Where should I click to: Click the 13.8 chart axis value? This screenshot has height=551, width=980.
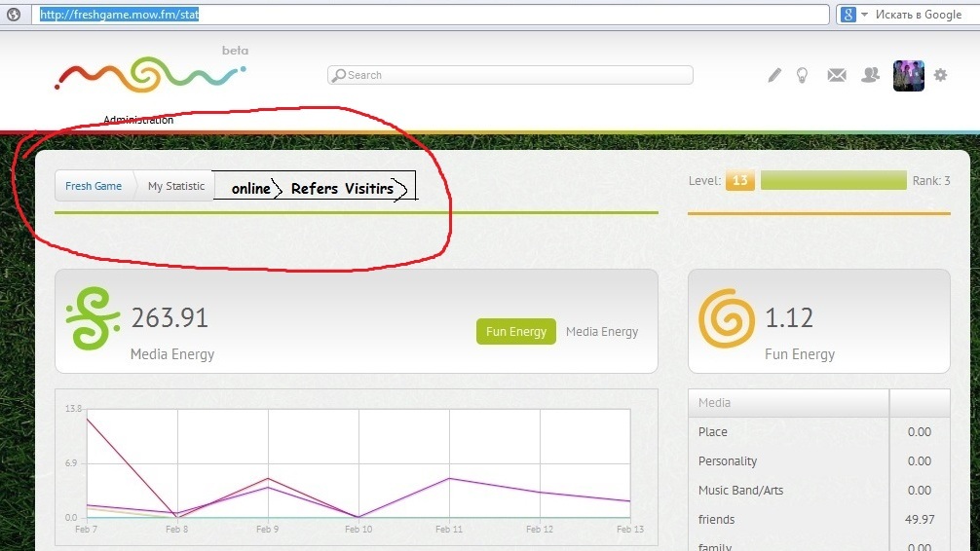point(73,409)
